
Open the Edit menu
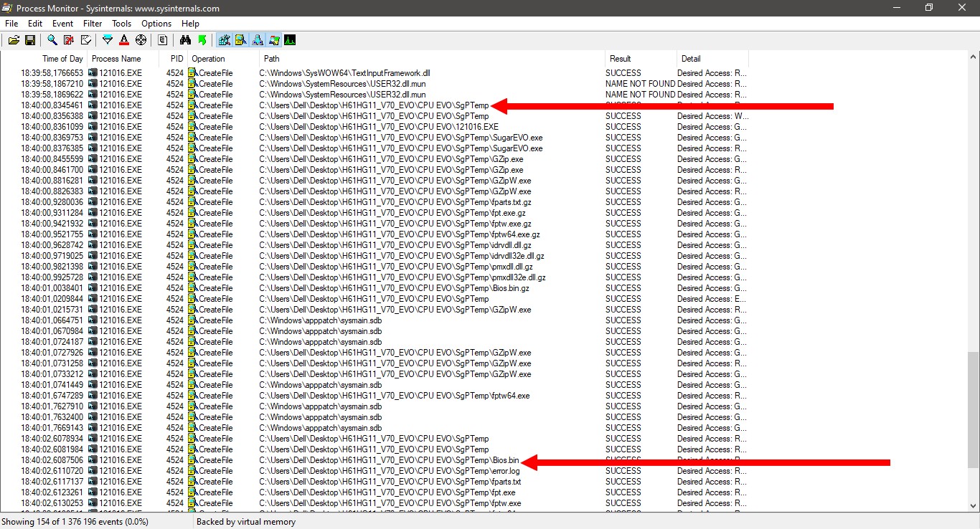(x=35, y=24)
